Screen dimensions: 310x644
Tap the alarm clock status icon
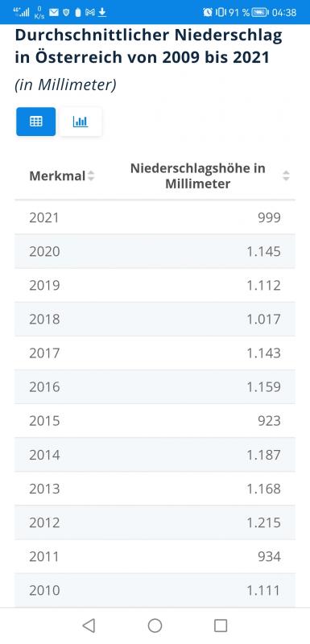click(208, 12)
